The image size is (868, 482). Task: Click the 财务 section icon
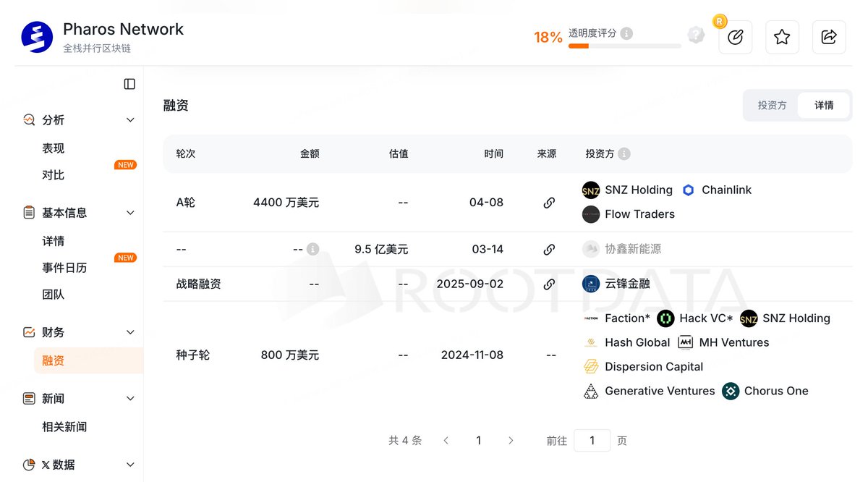click(x=29, y=332)
